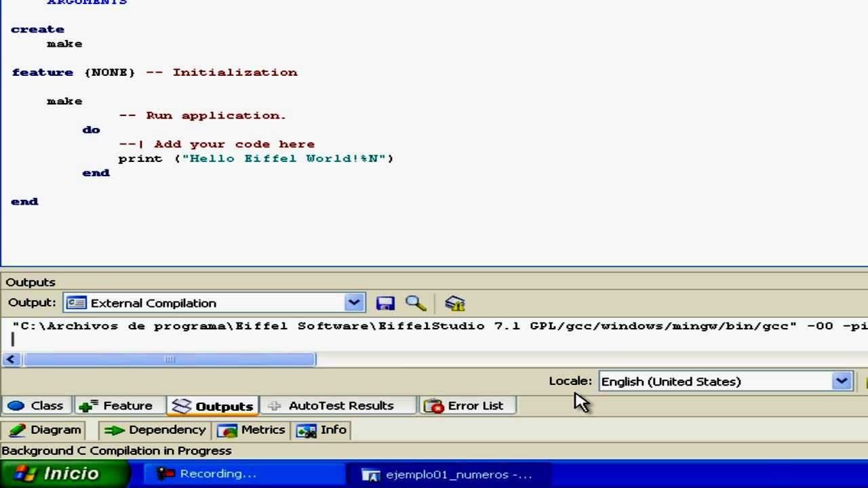Switch to the Diagram tab

[45, 430]
